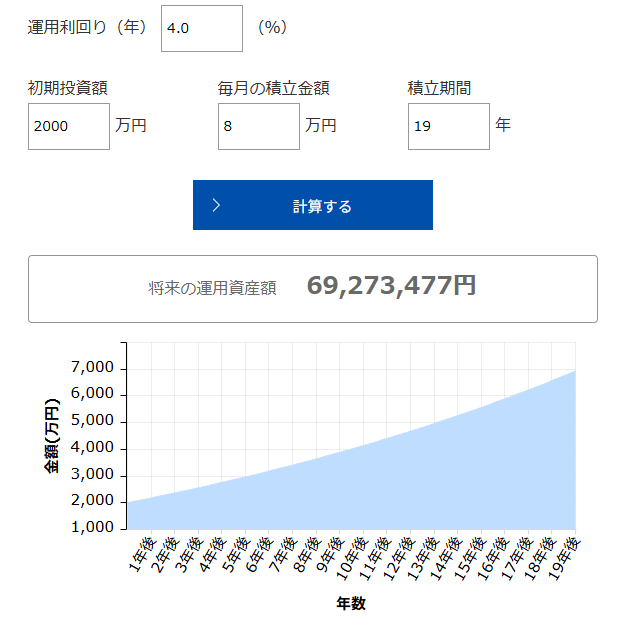Screen dimensions: 632x625
Task: Click the 積立期間 field label
Action: [x=439, y=88]
